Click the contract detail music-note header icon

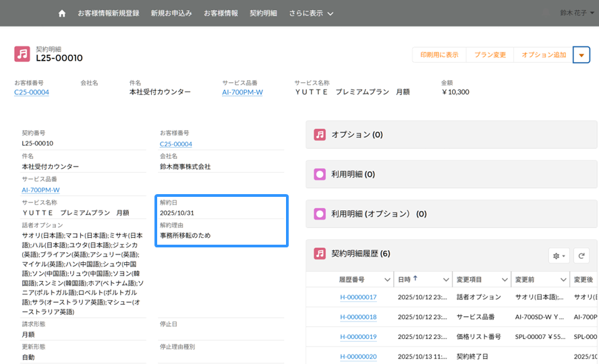[x=22, y=54]
